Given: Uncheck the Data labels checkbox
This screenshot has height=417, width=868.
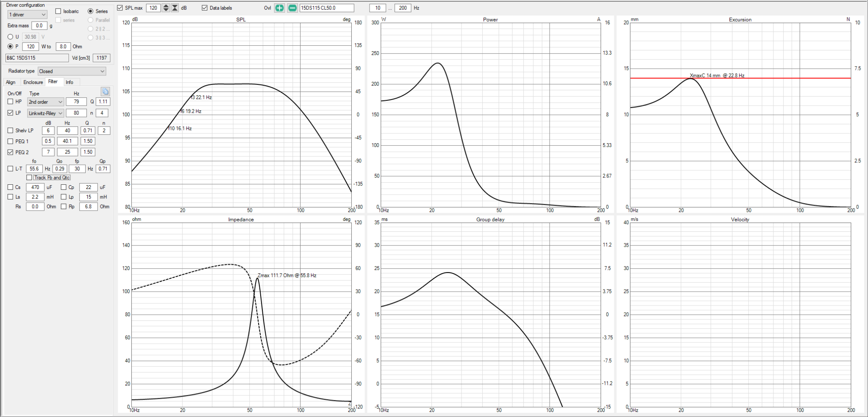Looking at the screenshot, I should (x=205, y=8).
